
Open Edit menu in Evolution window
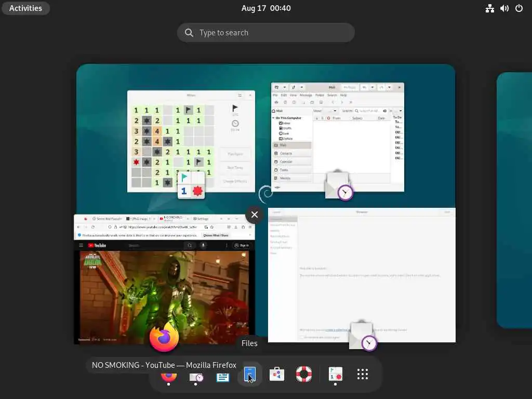pyautogui.click(x=284, y=96)
